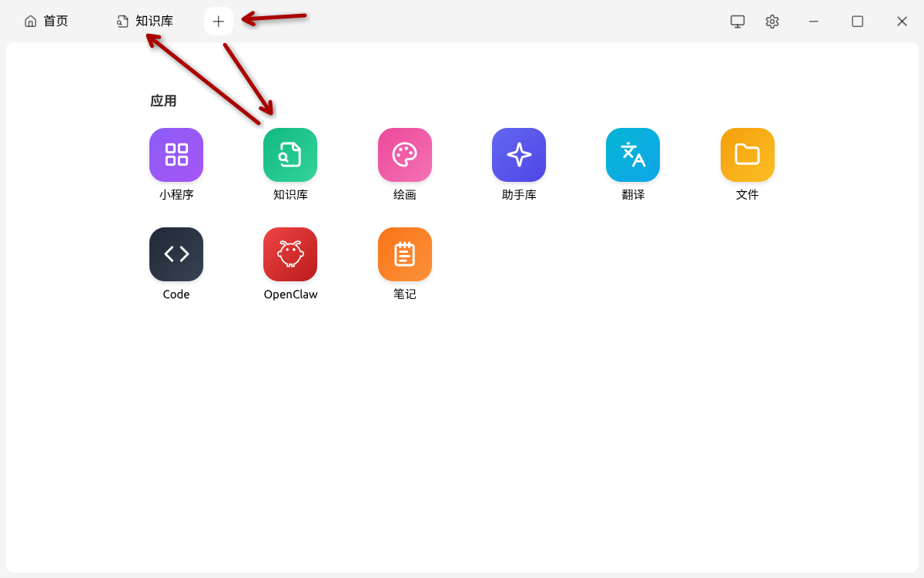Launch the 翻译 translation tool

pyautogui.click(x=632, y=154)
